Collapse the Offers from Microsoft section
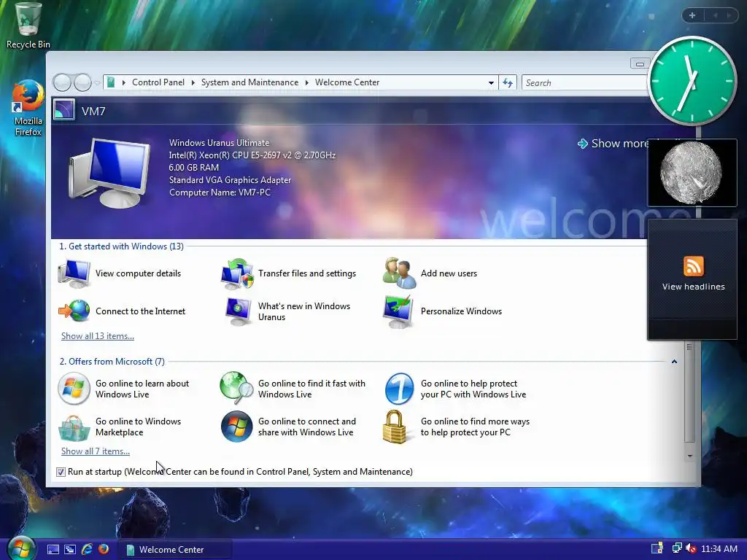This screenshot has width=747, height=560. pos(674,362)
